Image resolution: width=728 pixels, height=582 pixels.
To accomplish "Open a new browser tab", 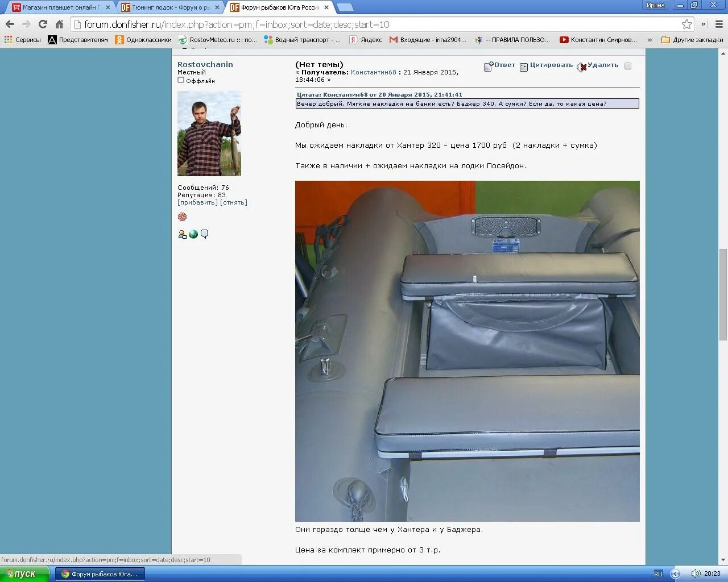I will 345,7.
